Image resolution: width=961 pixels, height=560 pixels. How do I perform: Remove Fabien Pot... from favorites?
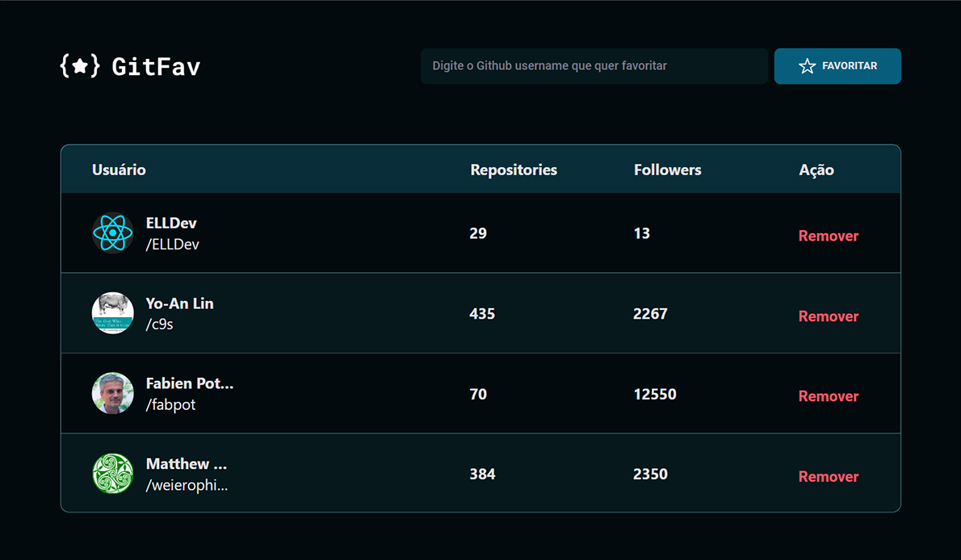pos(829,396)
